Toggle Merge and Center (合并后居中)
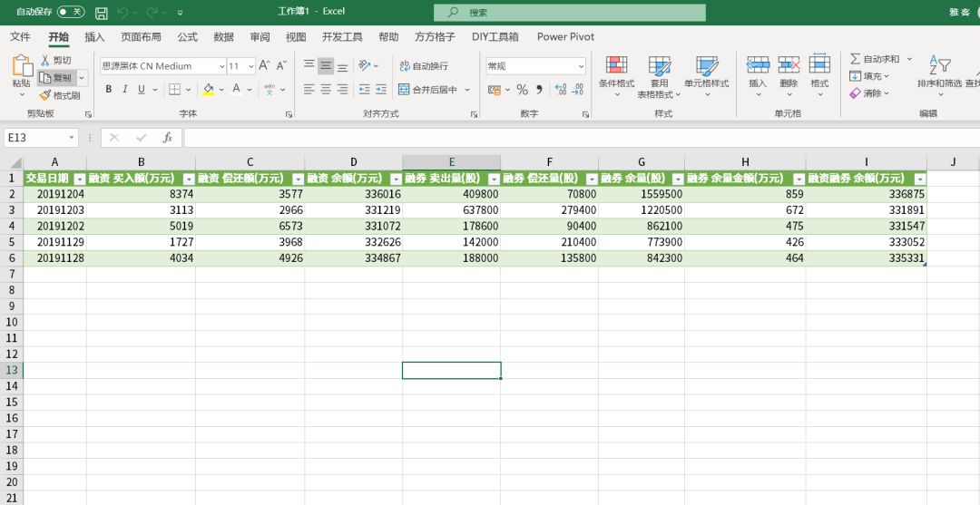Viewport: 980px width, 505px height. tap(428, 89)
